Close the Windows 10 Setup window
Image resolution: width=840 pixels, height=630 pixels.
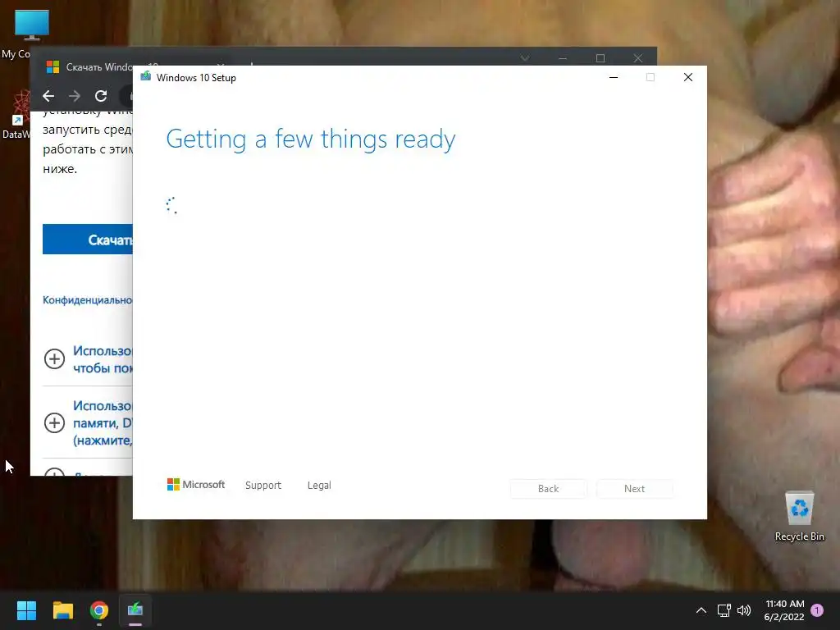tap(688, 77)
